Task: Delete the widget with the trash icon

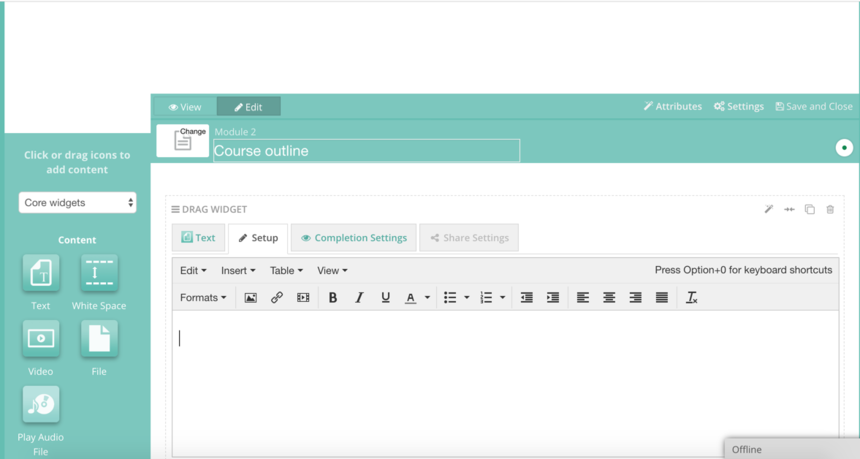Action: click(830, 209)
